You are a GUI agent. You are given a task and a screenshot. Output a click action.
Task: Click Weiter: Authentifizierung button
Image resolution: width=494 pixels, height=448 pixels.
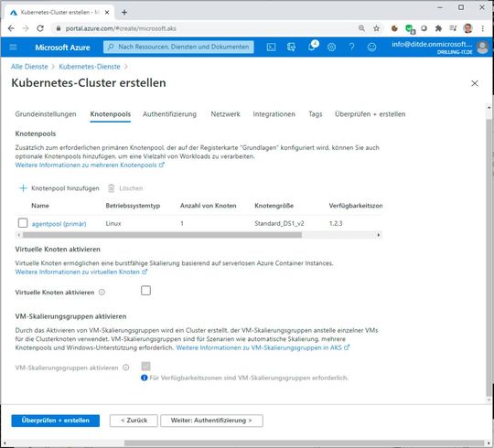(x=211, y=421)
